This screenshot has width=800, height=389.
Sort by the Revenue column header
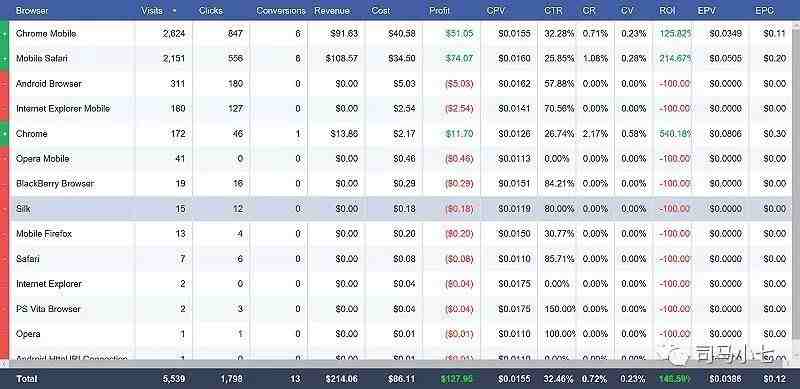pos(332,10)
